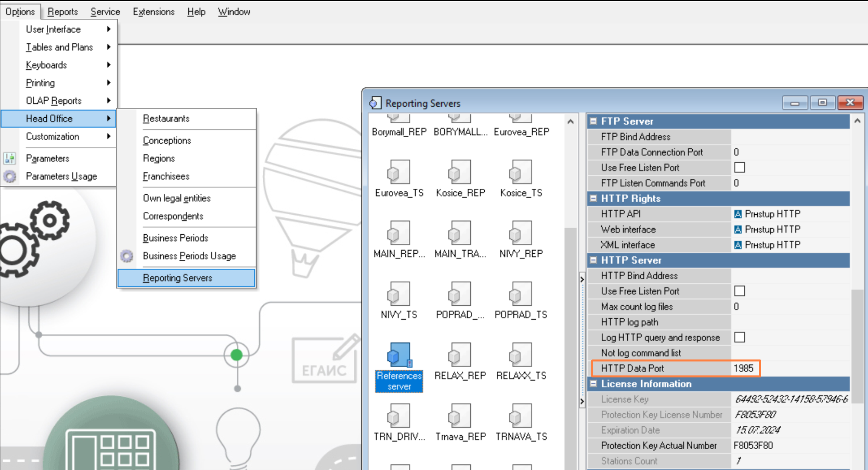868x470 pixels.
Task: Select the References server icon
Action: click(x=398, y=355)
